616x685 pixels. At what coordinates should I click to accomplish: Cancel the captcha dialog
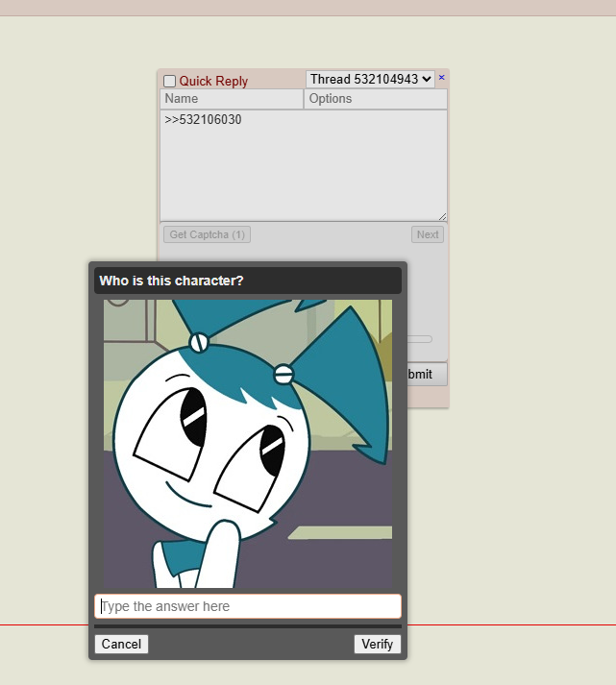coord(121,644)
